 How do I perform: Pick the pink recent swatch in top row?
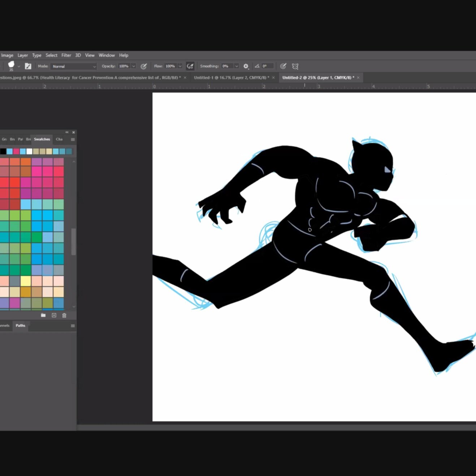click(16, 151)
